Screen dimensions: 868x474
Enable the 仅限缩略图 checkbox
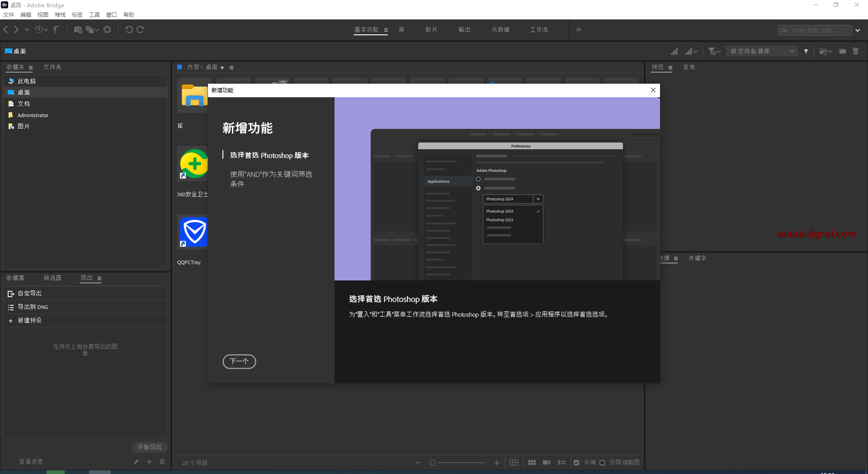click(x=602, y=463)
